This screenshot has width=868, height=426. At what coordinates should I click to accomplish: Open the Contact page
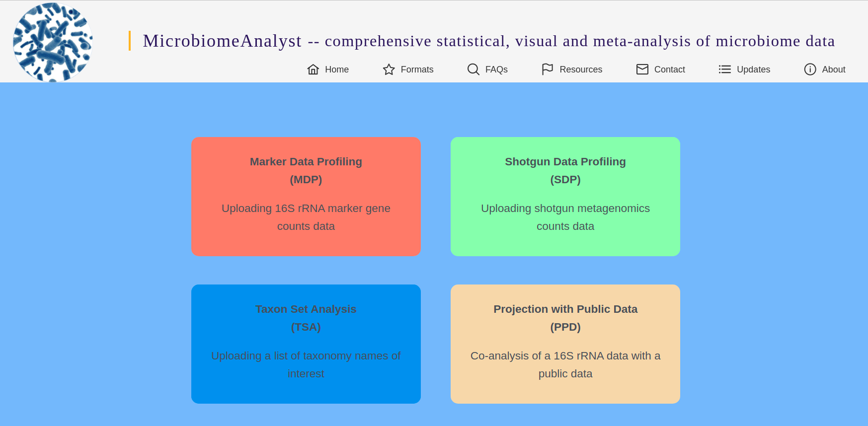click(669, 70)
